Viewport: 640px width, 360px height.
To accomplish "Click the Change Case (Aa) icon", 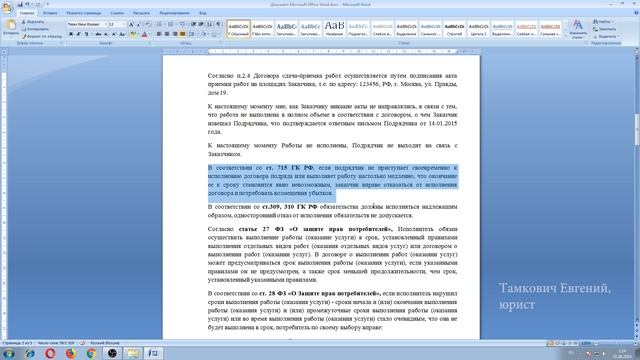I will coord(122,34).
